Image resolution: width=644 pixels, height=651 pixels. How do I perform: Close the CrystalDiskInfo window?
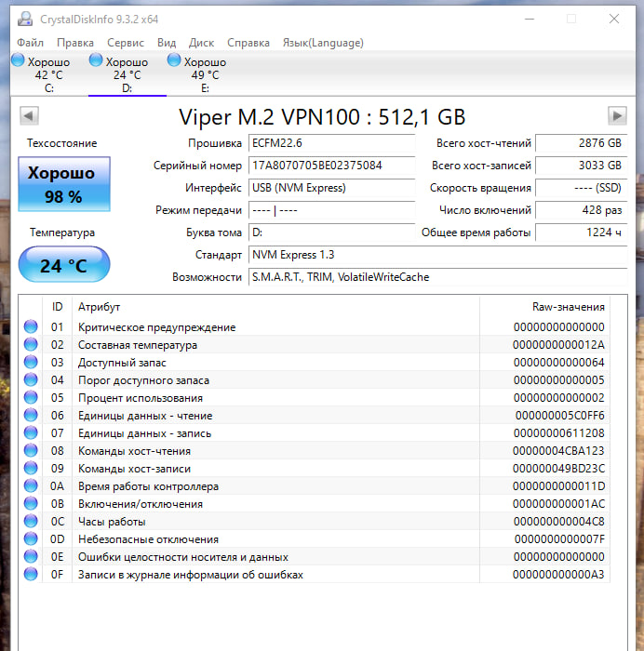614,19
